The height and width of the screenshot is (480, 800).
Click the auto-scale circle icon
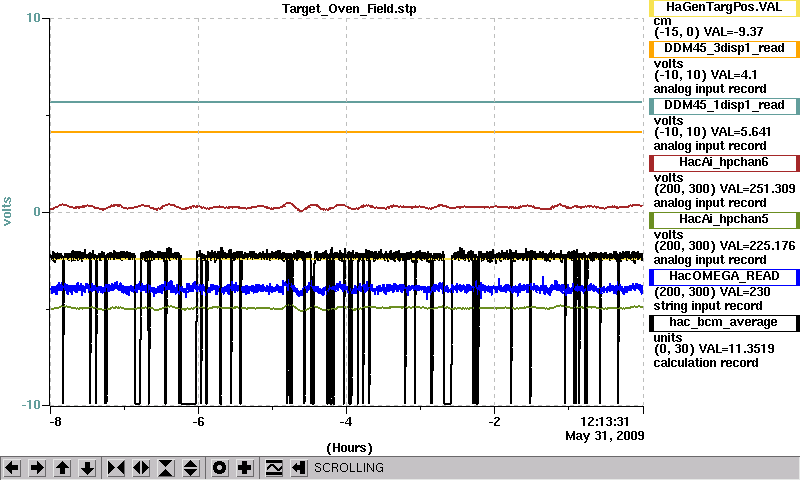(x=219, y=468)
